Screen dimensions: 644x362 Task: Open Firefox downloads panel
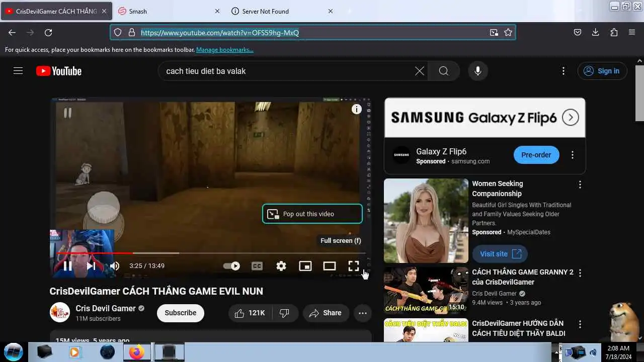tap(596, 32)
